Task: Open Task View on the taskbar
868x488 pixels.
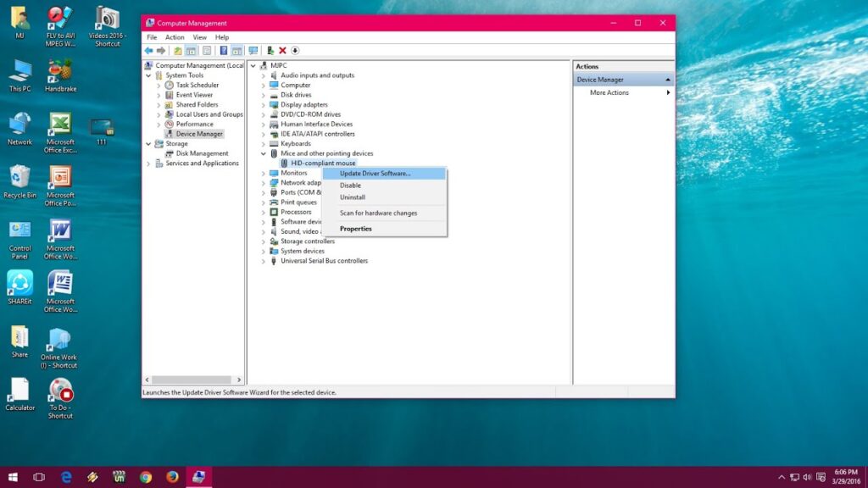Action: click(x=39, y=477)
